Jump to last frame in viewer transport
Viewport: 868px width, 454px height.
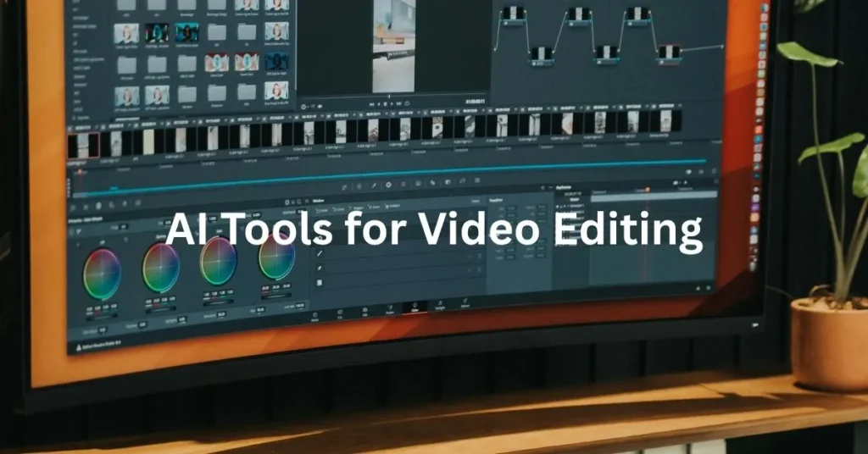coord(399,103)
